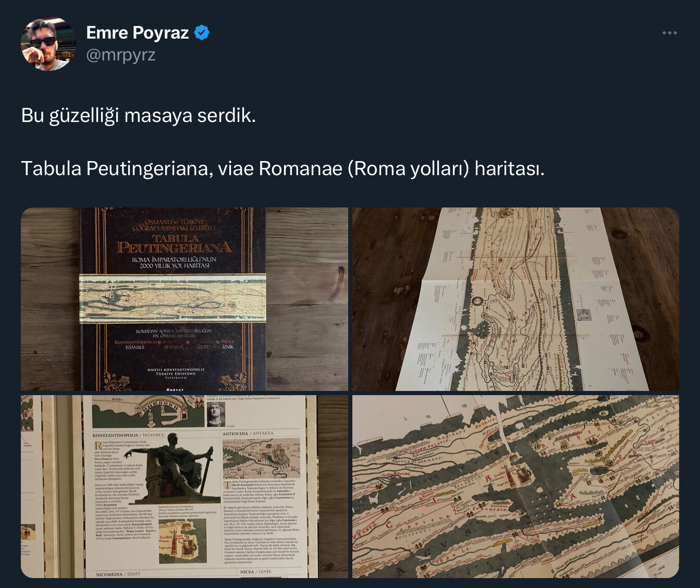The image size is (700, 588).
Task: Click the blue verified badge
Action: coord(202,32)
